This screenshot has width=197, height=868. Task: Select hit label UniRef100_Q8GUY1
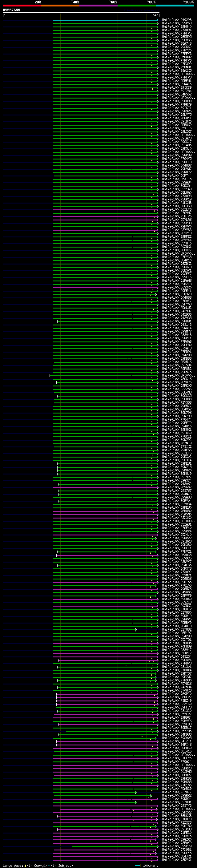tap(177, 118)
